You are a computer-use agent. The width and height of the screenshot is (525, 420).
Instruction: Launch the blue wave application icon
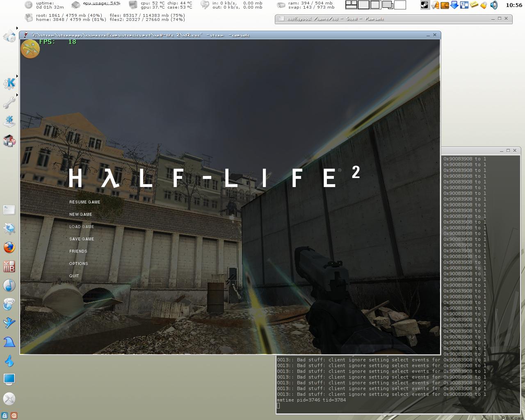click(x=9, y=342)
